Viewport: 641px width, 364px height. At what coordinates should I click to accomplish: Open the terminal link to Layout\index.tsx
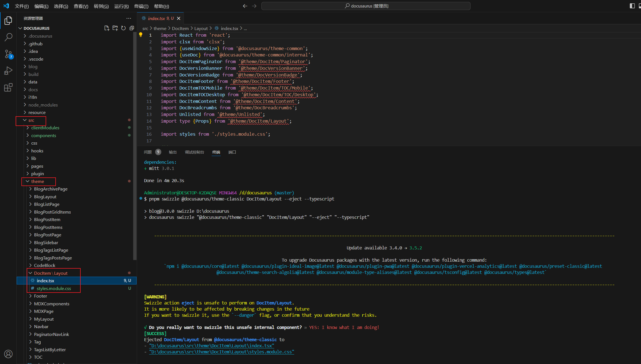212,346
